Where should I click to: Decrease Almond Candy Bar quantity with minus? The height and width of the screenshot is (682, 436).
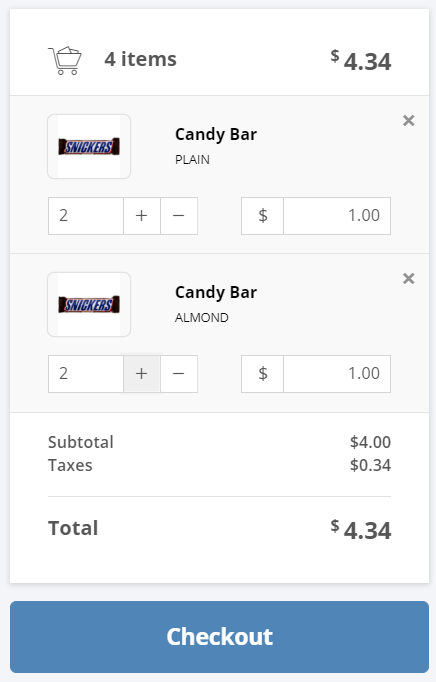(x=179, y=374)
